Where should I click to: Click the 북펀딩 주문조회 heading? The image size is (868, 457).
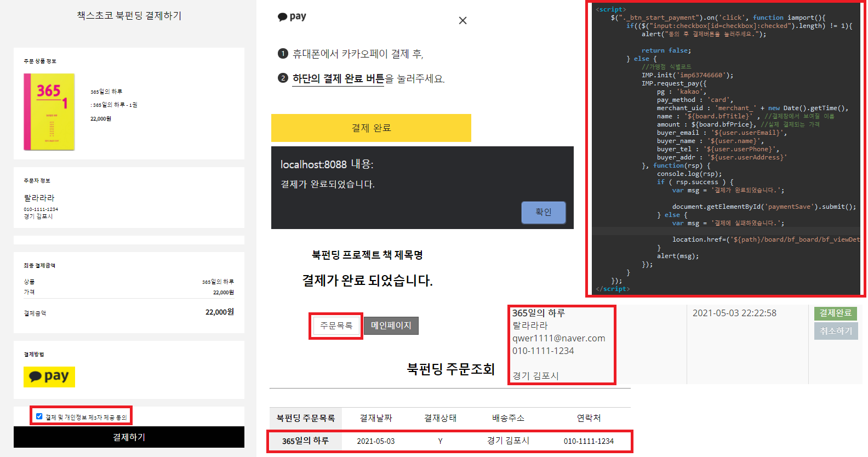click(450, 369)
